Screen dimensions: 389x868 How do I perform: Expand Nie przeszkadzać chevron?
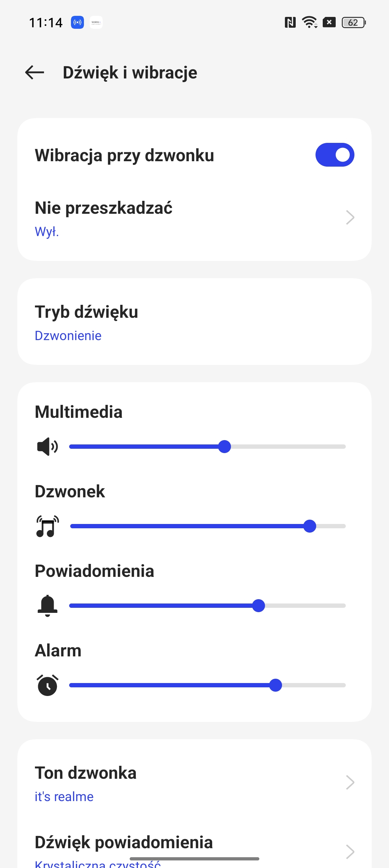(x=350, y=217)
